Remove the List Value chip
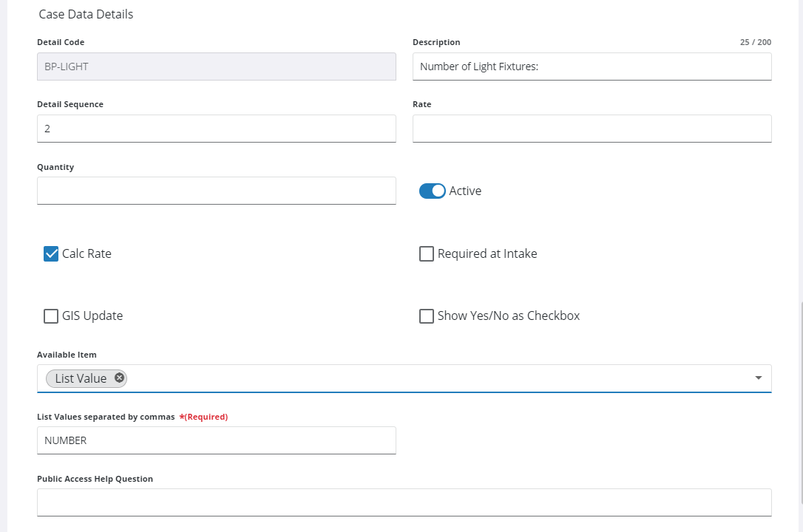 119,378
